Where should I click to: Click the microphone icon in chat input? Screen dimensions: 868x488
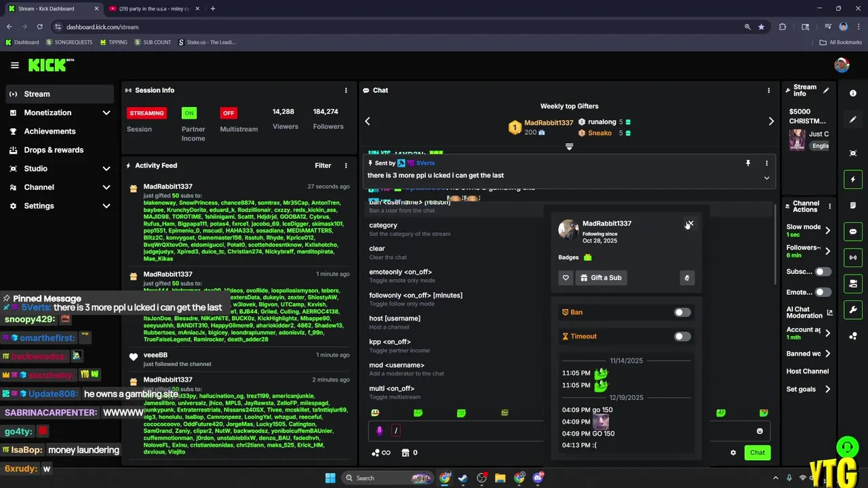pyautogui.click(x=379, y=430)
